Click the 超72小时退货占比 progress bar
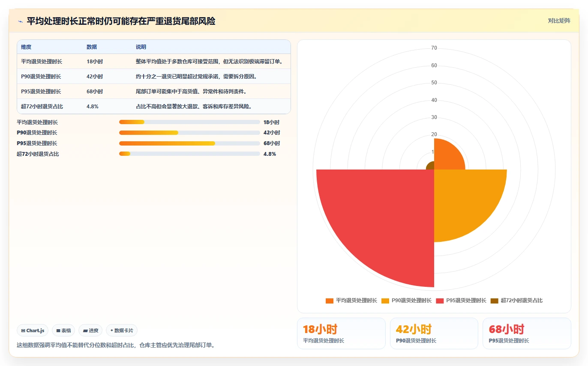The width and height of the screenshot is (588, 366). pyautogui.click(x=189, y=154)
